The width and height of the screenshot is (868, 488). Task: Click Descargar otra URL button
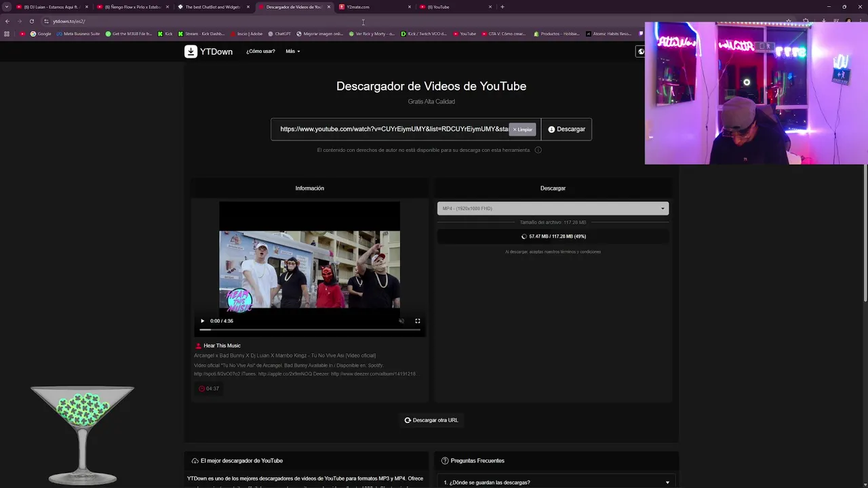pyautogui.click(x=431, y=420)
